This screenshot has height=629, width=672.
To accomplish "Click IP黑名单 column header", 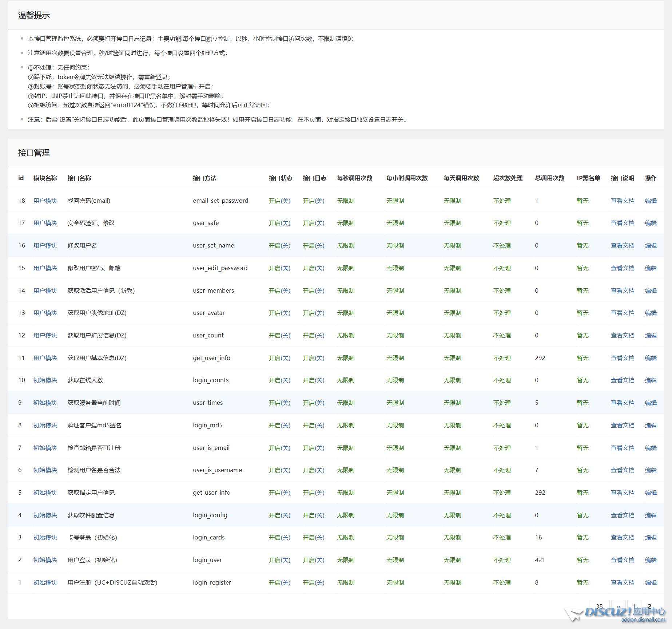I will coord(588,178).
